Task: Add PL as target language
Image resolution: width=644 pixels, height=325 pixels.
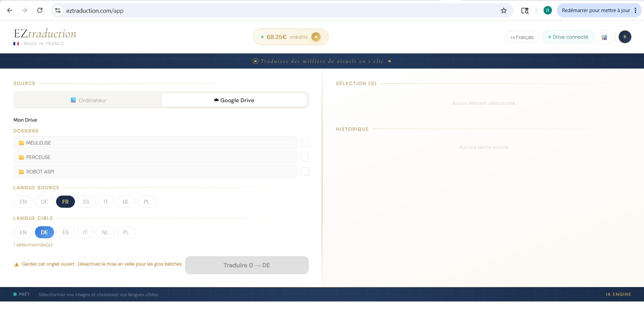Action: tap(126, 232)
